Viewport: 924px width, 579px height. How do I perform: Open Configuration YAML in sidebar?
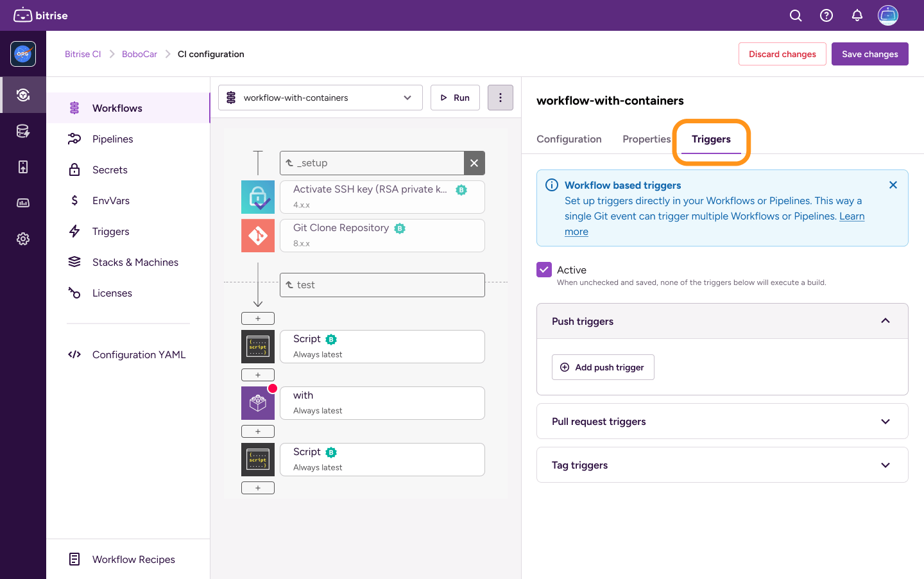coord(139,354)
